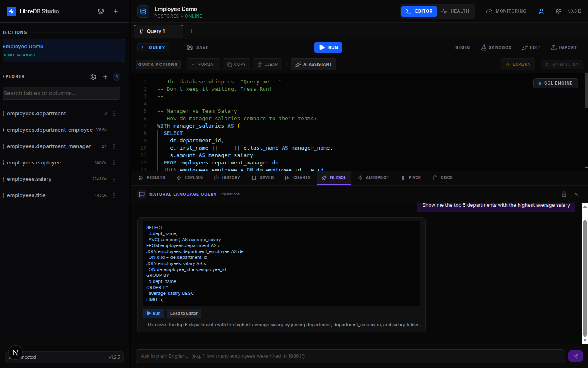Send the plain English question
Image resolution: width=588 pixels, height=368 pixels.
coord(575,356)
